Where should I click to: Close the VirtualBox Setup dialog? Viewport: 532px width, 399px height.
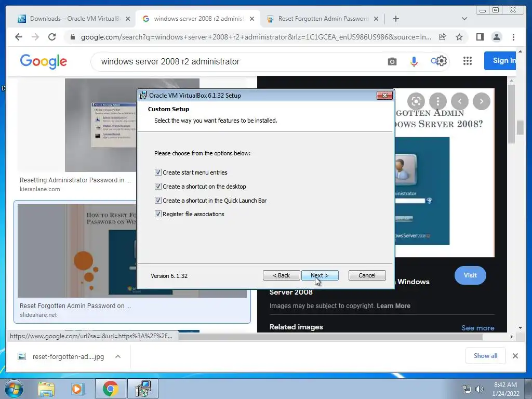click(384, 96)
